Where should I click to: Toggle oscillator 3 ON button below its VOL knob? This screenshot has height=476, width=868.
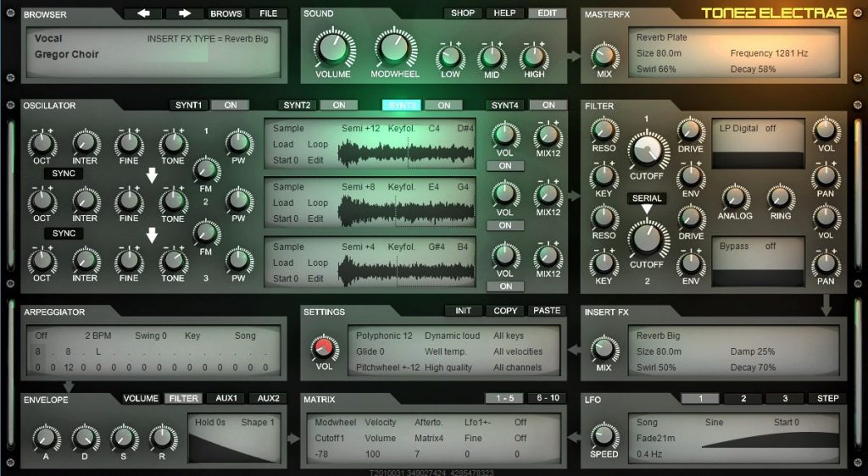tap(505, 286)
